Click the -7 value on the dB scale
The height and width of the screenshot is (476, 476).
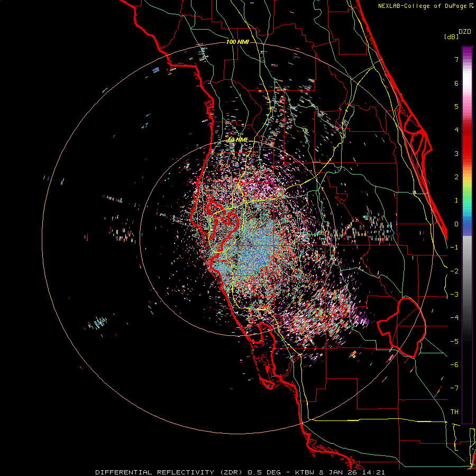click(x=454, y=388)
